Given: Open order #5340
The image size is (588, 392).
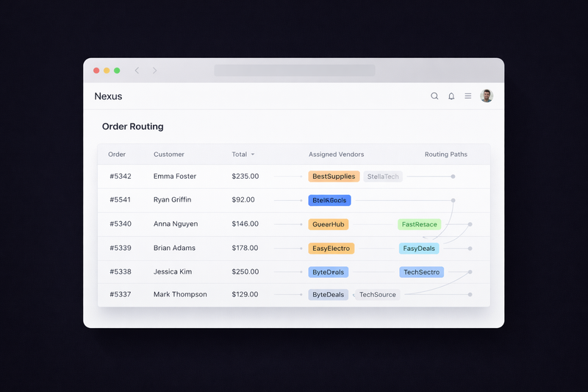Looking at the screenshot, I should coord(121,224).
